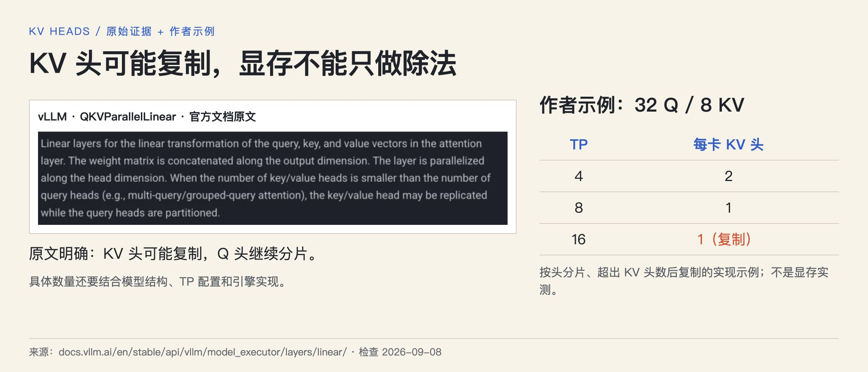Click the KV heads cell with value 2
Image resolution: width=868 pixels, height=372 pixels.
(x=728, y=176)
